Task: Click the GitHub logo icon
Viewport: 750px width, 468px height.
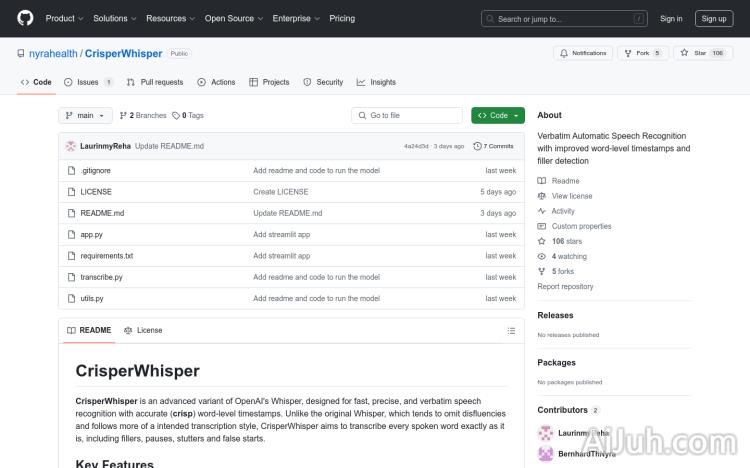Action: (x=25, y=18)
